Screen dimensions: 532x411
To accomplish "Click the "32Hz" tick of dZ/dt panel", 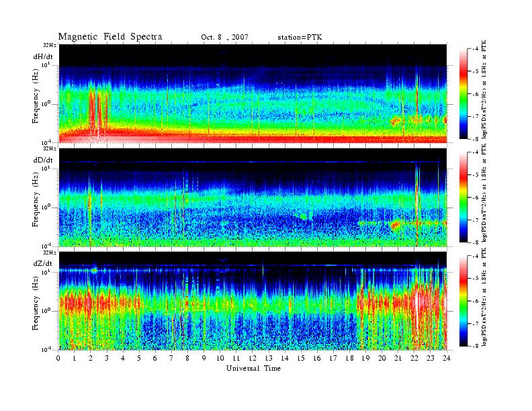I will (x=50, y=253).
